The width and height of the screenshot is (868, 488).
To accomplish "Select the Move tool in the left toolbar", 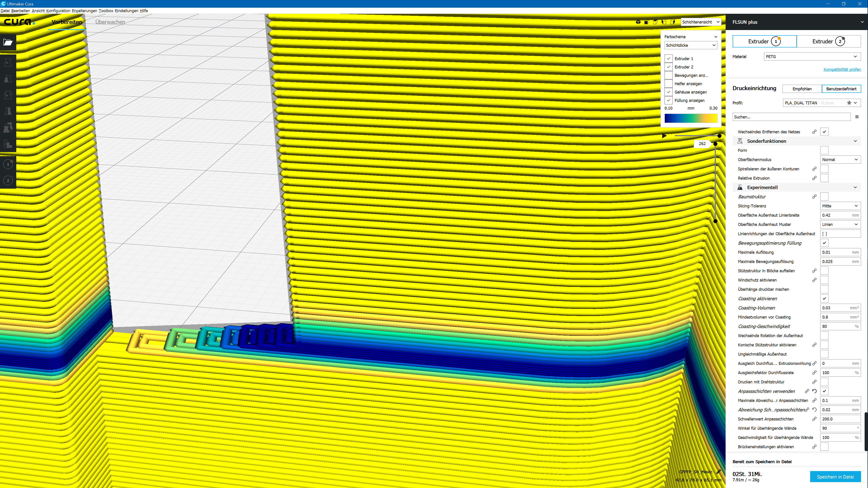I will (8, 62).
